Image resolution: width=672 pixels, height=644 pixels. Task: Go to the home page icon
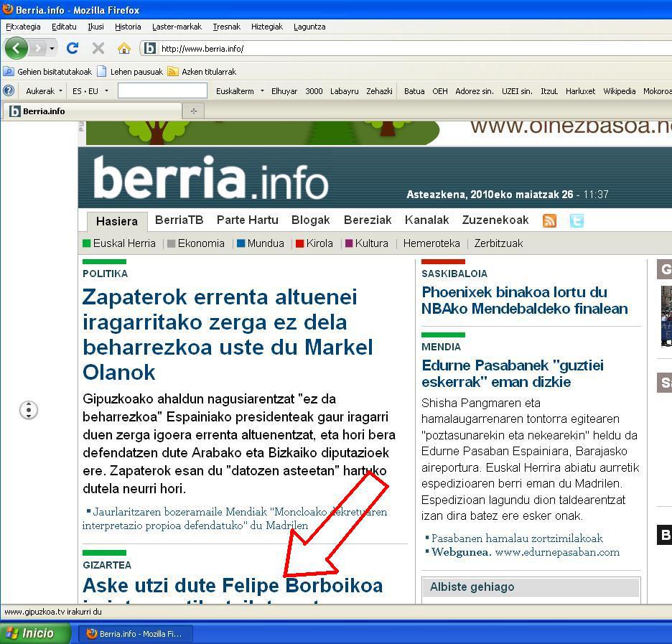click(x=123, y=48)
